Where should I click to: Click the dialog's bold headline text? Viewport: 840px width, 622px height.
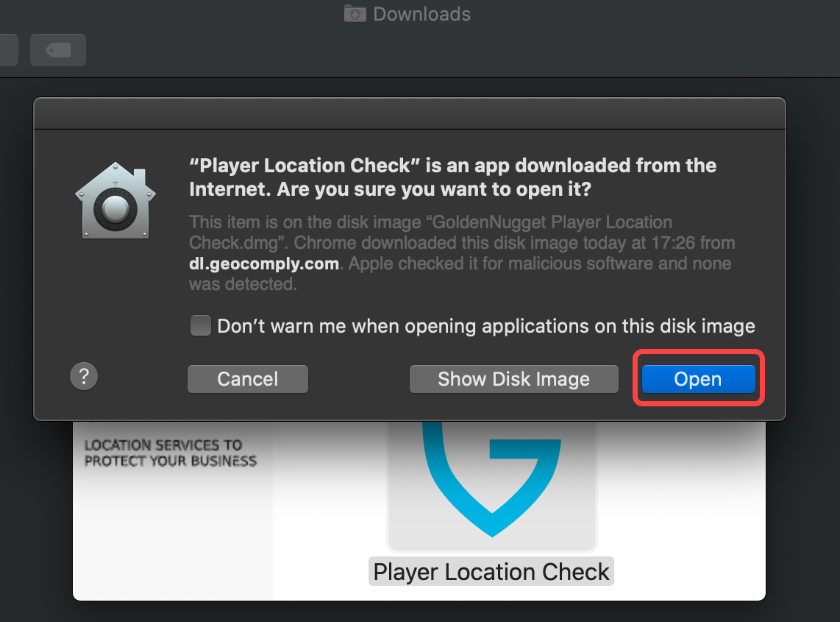pyautogui.click(x=452, y=177)
